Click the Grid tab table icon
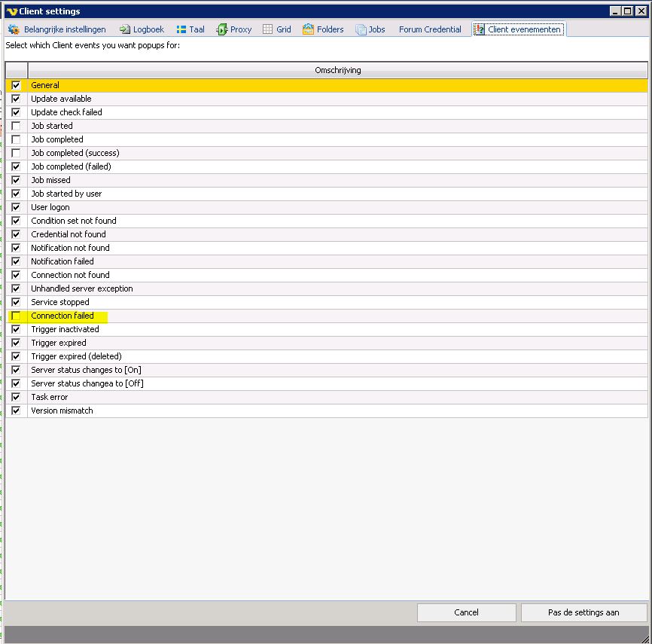The width and height of the screenshot is (652, 644). pyautogui.click(x=268, y=29)
